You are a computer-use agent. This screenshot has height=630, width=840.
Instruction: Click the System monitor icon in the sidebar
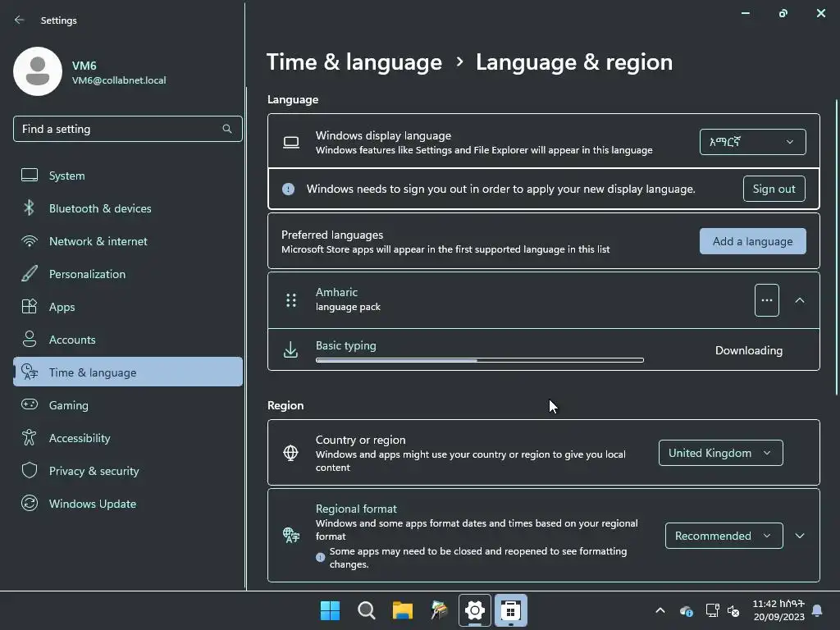pos(30,176)
